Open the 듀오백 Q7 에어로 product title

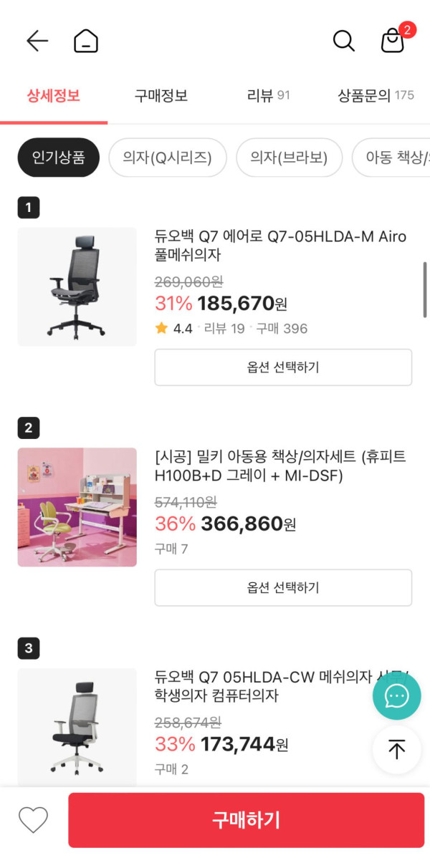click(280, 245)
